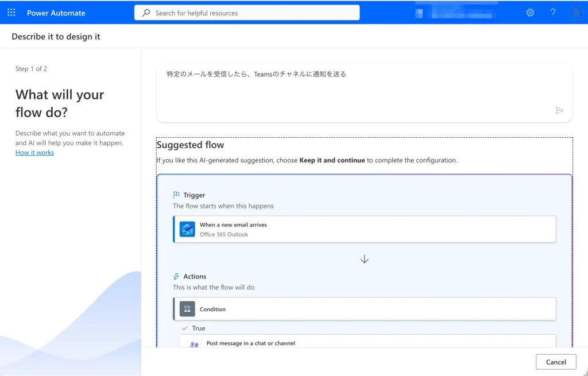588x376 pixels.
Task: Select the Condition action card
Action: point(365,309)
